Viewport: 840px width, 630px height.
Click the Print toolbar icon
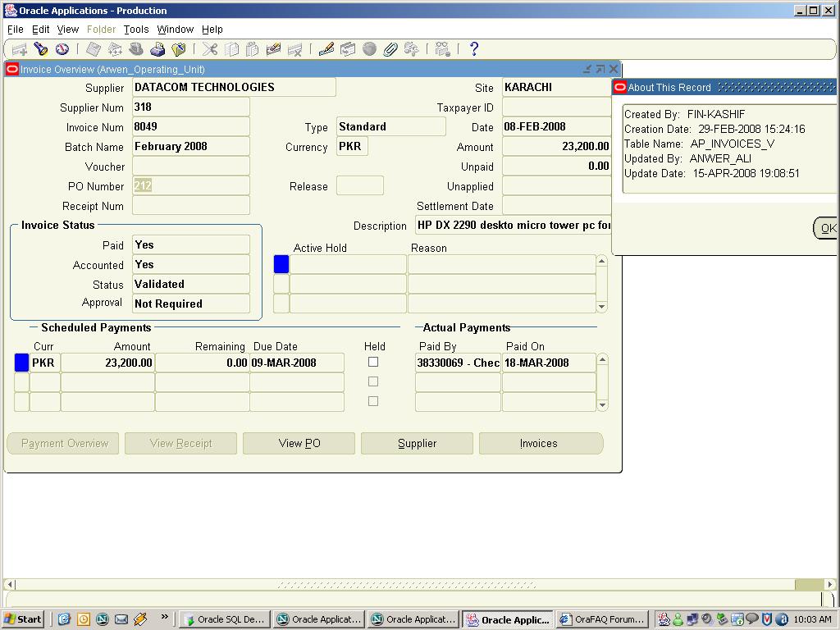pos(157,50)
